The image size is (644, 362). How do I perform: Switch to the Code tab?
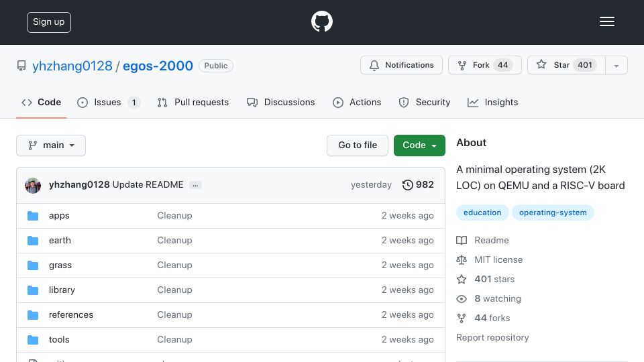(x=41, y=102)
